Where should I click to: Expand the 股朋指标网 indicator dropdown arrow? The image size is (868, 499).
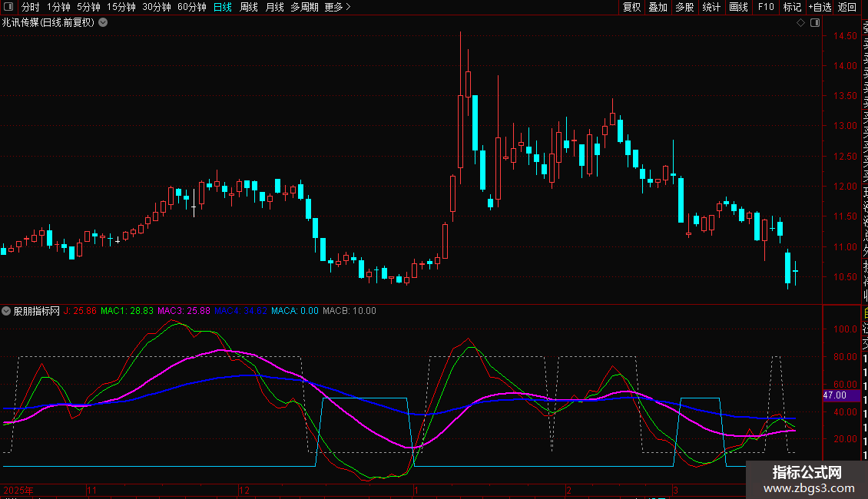coord(7,311)
